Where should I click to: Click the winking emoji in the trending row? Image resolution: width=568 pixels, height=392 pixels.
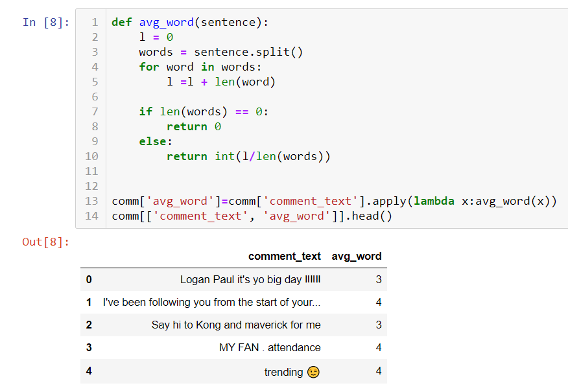(x=313, y=372)
